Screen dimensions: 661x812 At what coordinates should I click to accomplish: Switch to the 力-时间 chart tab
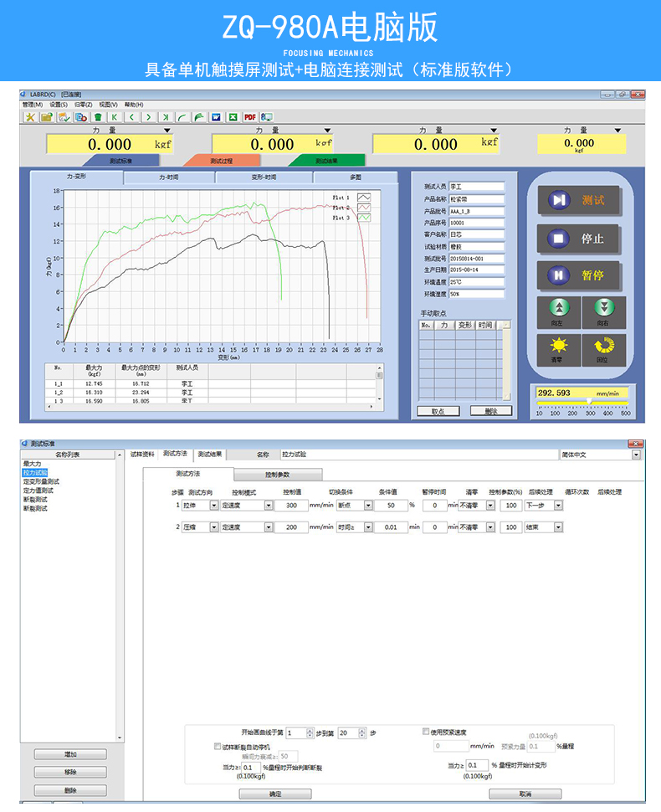click(x=169, y=177)
